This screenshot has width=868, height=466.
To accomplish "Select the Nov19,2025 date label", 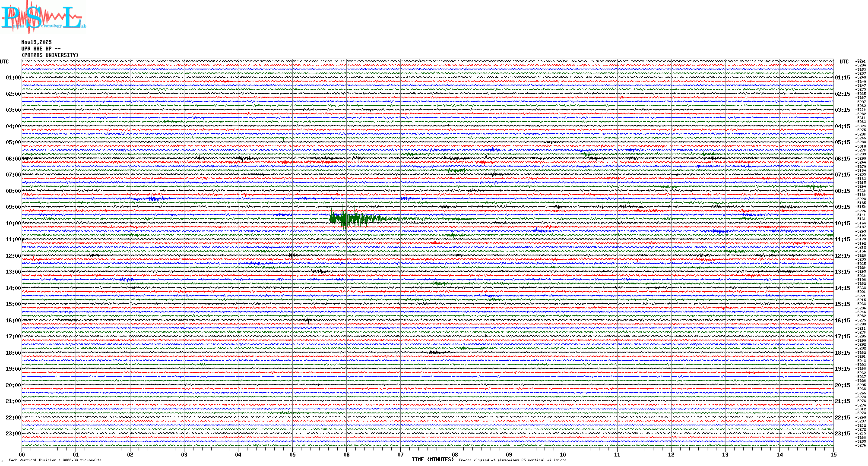I will 36,42.
